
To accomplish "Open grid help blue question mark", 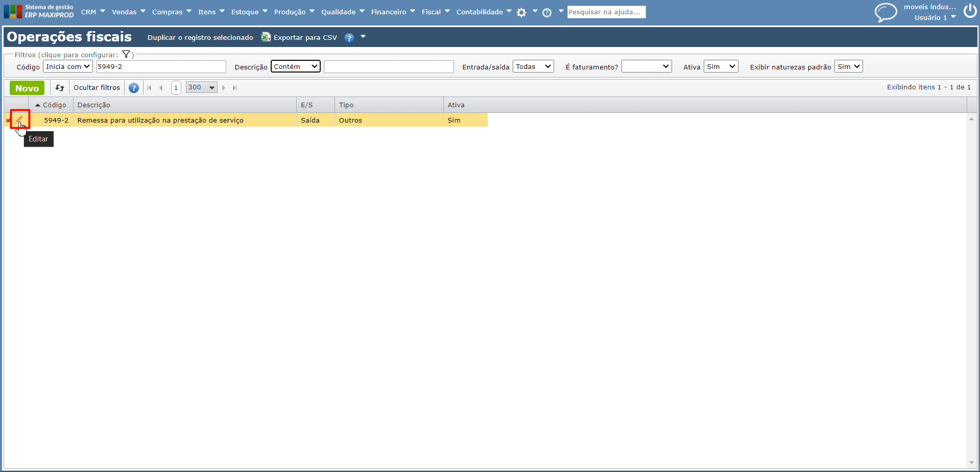I will pyautogui.click(x=134, y=88).
